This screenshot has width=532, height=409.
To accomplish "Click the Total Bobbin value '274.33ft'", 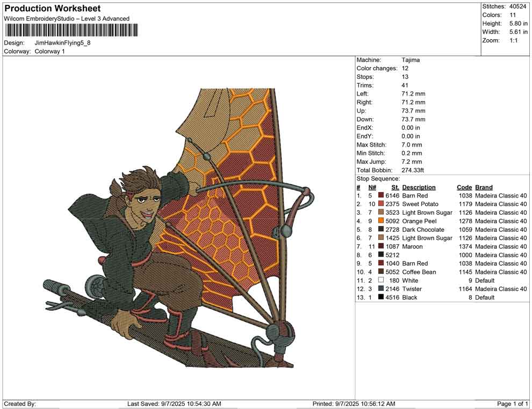I will tap(413, 170).
